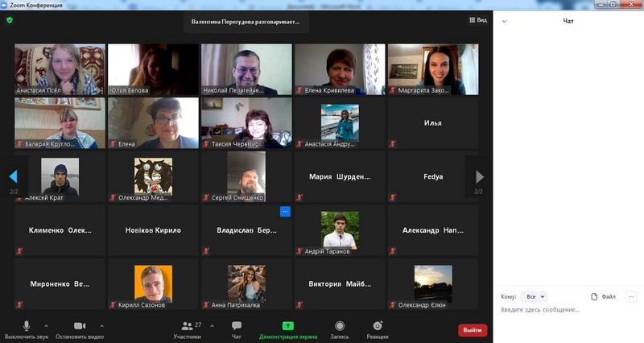Focus the chat message input field
This screenshot has width=644, height=343.
pos(568,310)
